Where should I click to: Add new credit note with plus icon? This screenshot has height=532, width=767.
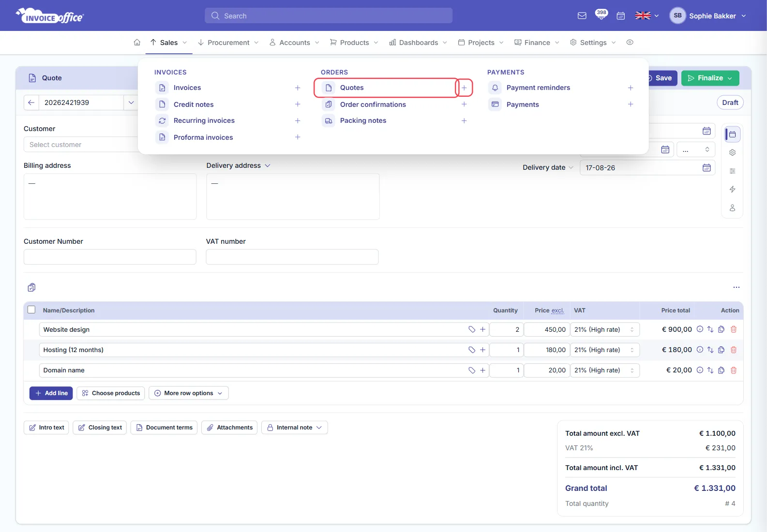pos(298,104)
